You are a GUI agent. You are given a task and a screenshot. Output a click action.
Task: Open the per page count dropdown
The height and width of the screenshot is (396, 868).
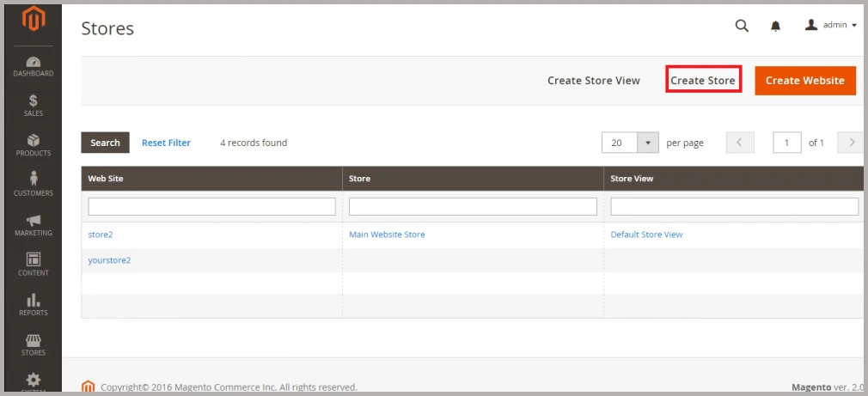point(648,143)
